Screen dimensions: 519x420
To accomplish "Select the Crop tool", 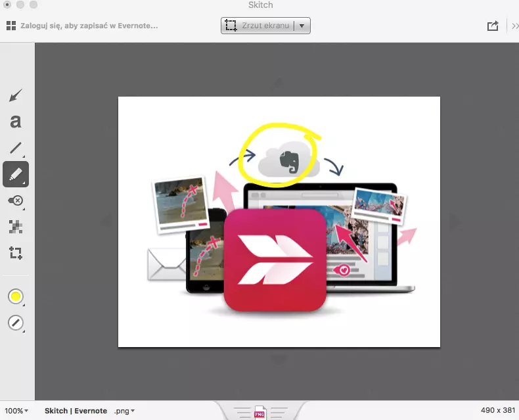I will click(x=16, y=253).
